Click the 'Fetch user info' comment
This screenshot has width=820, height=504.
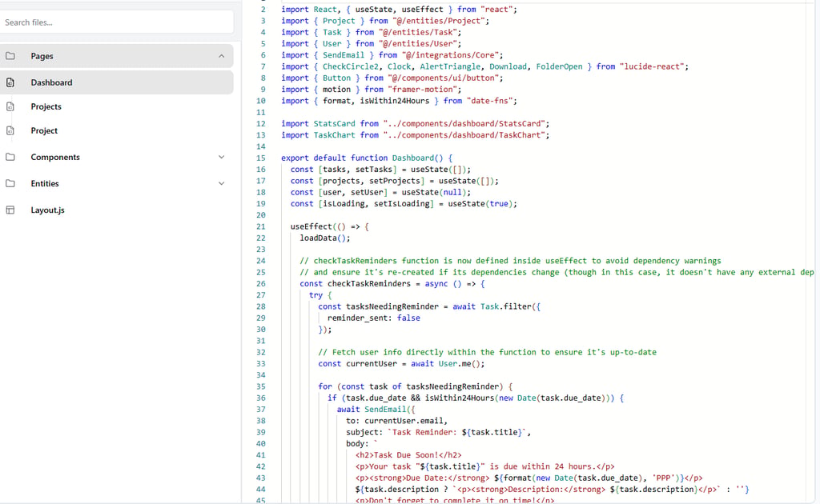coord(487,352)
